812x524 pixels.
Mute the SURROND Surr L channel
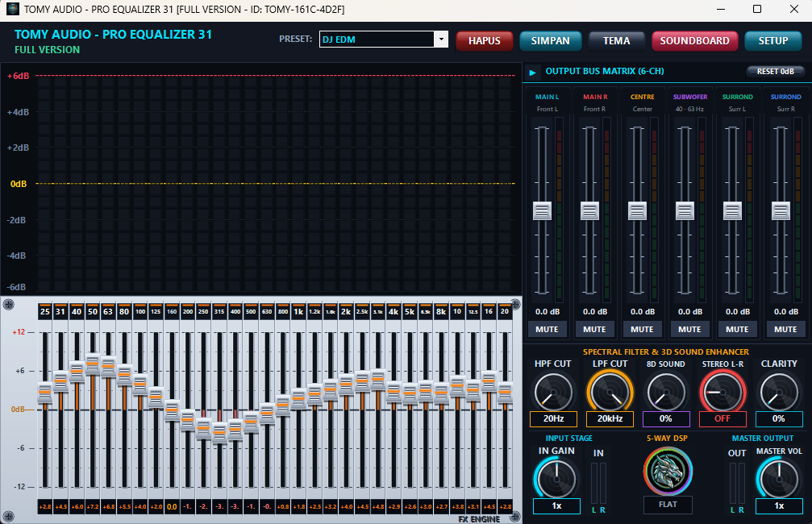(738, 329)
